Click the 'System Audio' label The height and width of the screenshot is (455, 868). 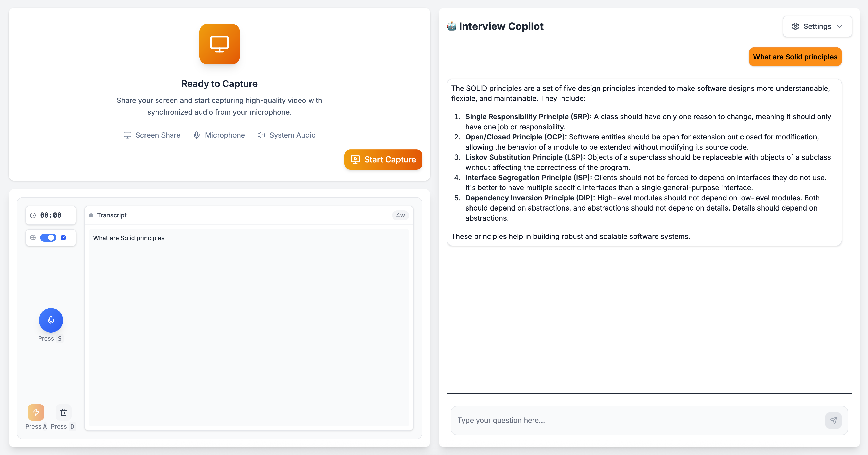pos(293,135)
